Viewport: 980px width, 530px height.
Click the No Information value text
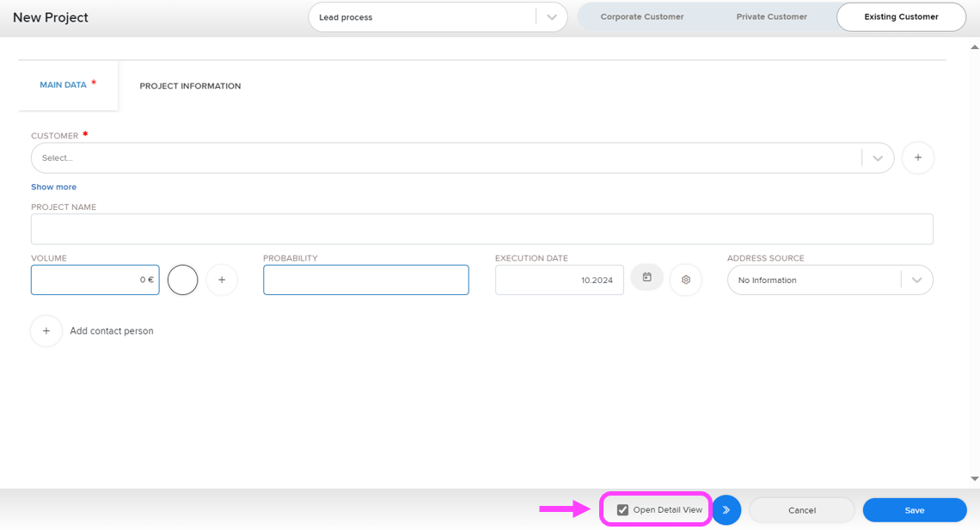pyautogui.click(x=767, y=280)
